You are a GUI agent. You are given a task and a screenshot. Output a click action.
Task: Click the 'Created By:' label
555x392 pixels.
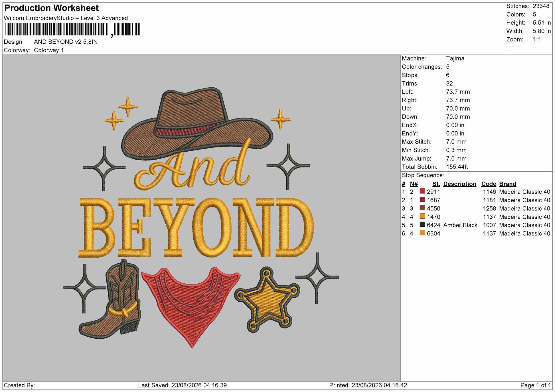click(x=19, y=385)
